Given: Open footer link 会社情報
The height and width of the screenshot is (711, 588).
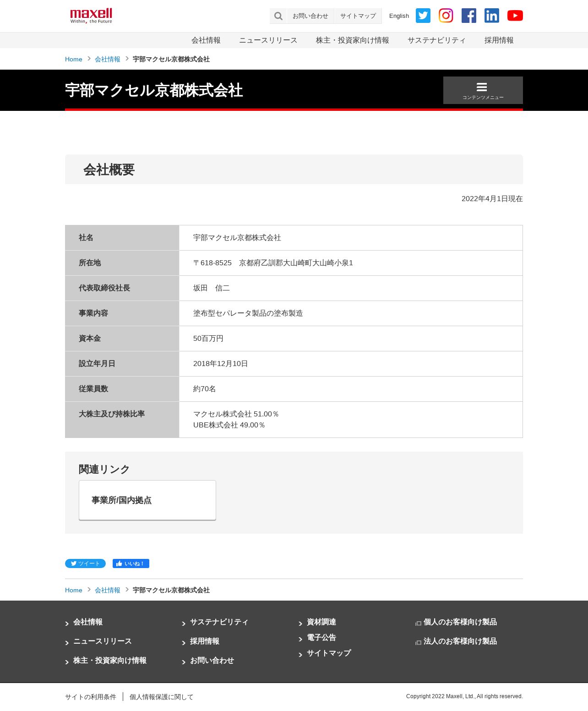Looking at the screenshot, I should tap(88, 622).
